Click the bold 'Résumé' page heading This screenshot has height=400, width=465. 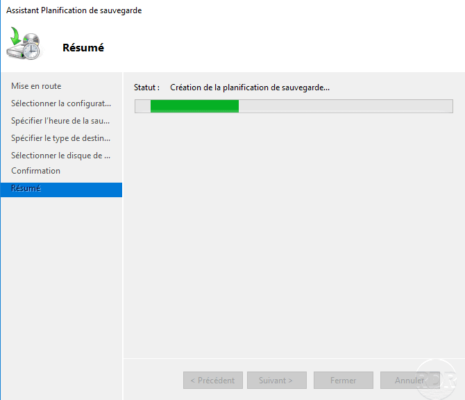pyautogui.click(x=83, y=48)
